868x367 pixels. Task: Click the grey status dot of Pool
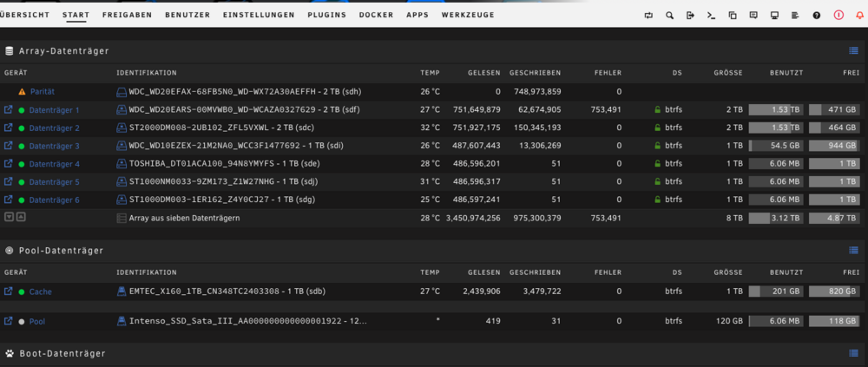22,322
